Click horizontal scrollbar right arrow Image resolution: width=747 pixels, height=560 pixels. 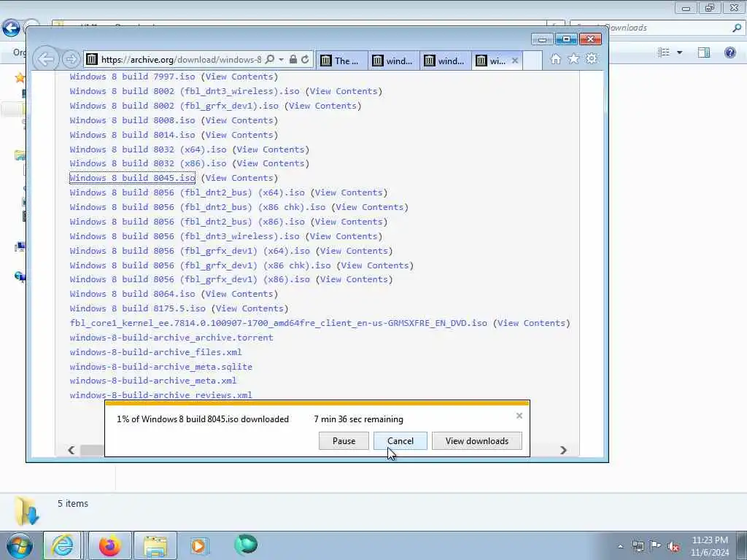[563, 450]
